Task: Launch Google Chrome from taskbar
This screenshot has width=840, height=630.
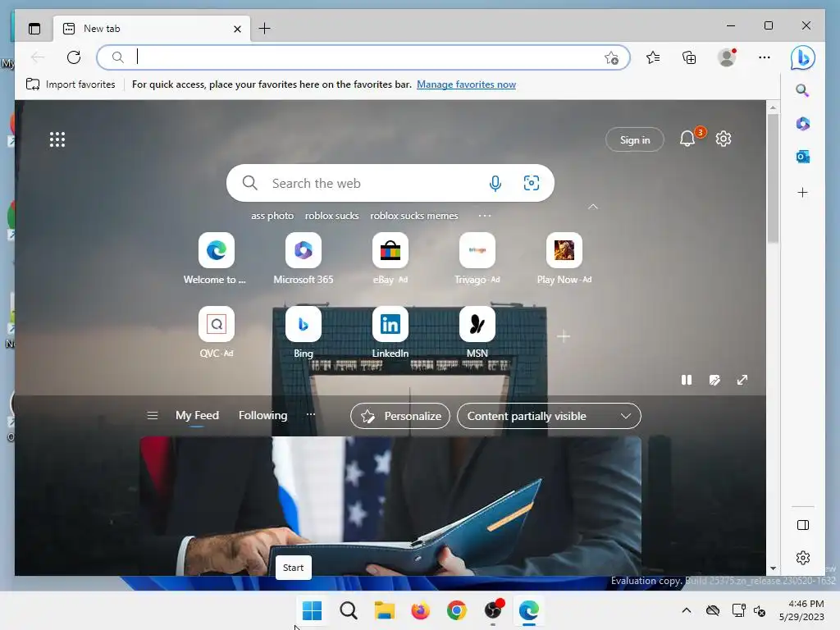Action: pyautogui.click(x=456, y=610)
